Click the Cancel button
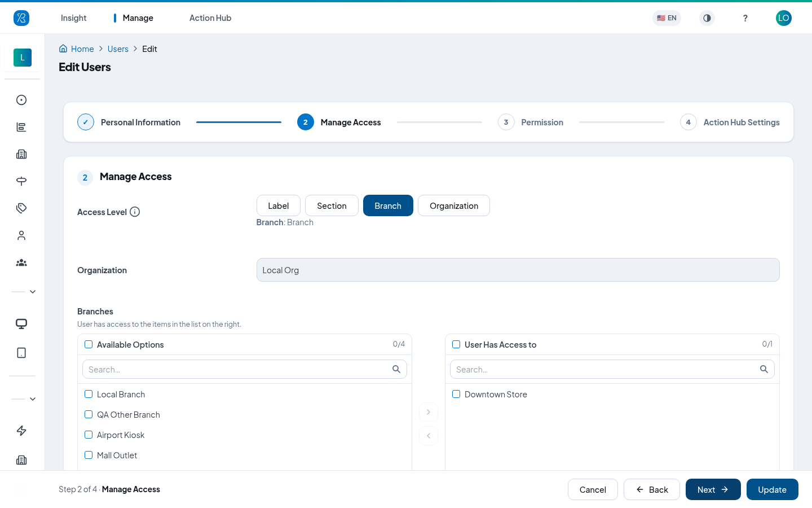The width and height of the screenshot is (812, 508). point(593,489)
